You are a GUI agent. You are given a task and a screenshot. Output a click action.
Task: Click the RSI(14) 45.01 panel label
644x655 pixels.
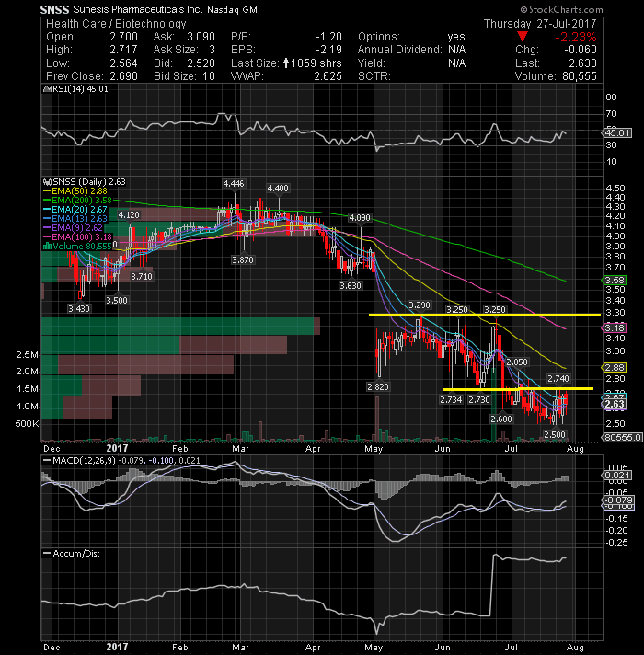[x=80, y=89]
